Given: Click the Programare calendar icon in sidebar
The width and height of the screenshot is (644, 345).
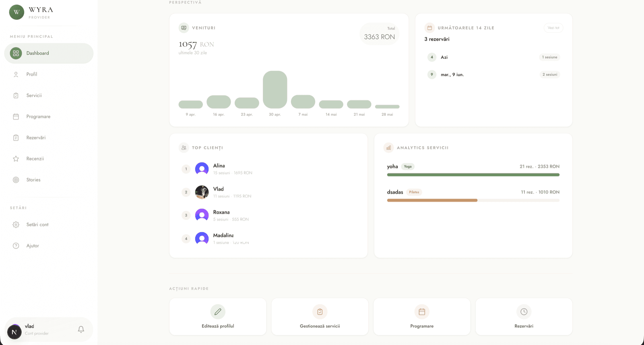Looking at the screenshot, I should click(x=16, y=116).
